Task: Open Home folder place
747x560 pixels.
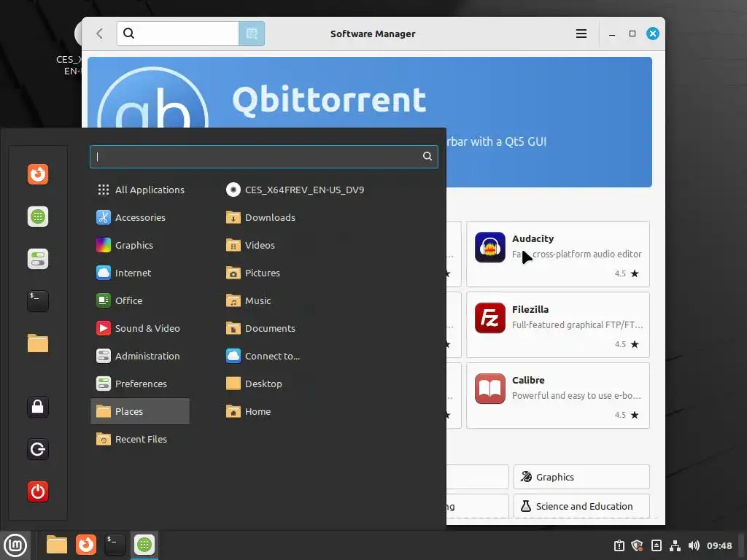Action: (249, 411)
